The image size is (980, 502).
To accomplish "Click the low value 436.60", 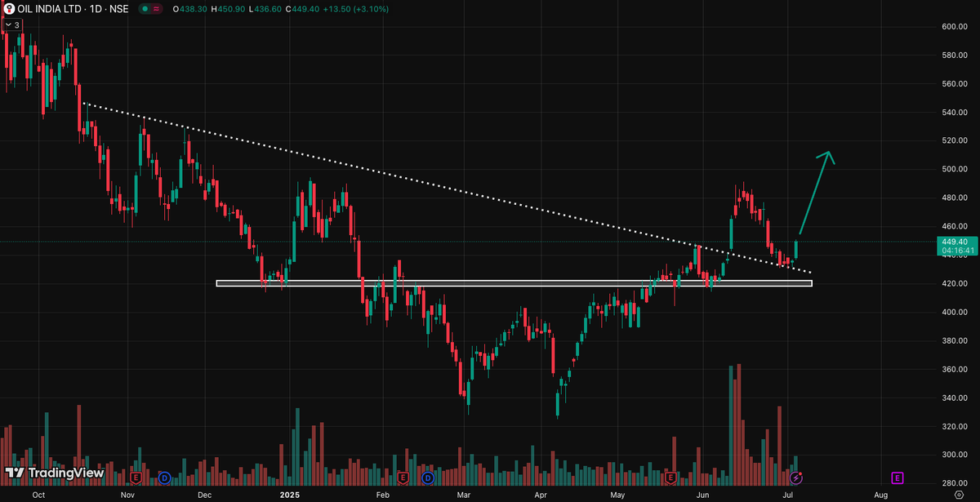I will pyautogui.click(x=268, y=9).
